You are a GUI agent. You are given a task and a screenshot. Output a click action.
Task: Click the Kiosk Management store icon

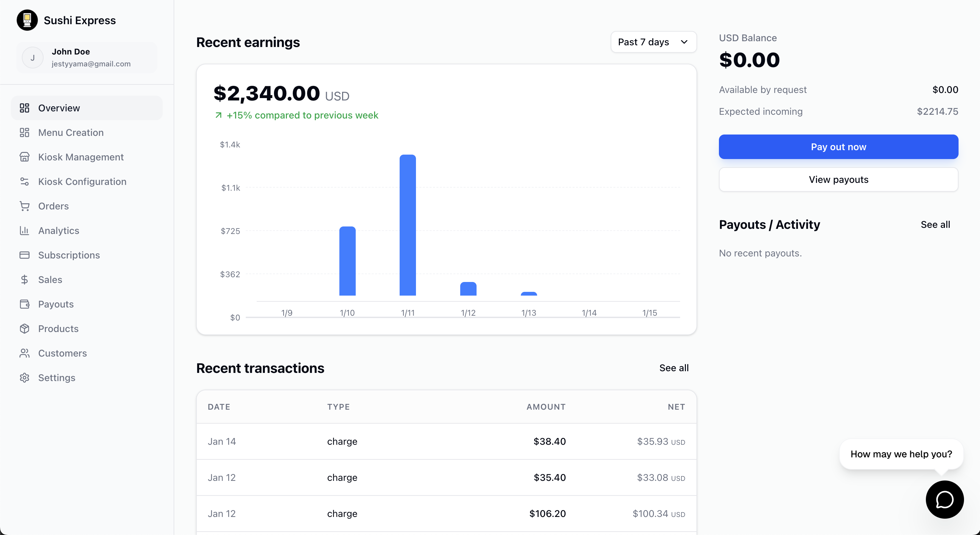click(25, 157)
